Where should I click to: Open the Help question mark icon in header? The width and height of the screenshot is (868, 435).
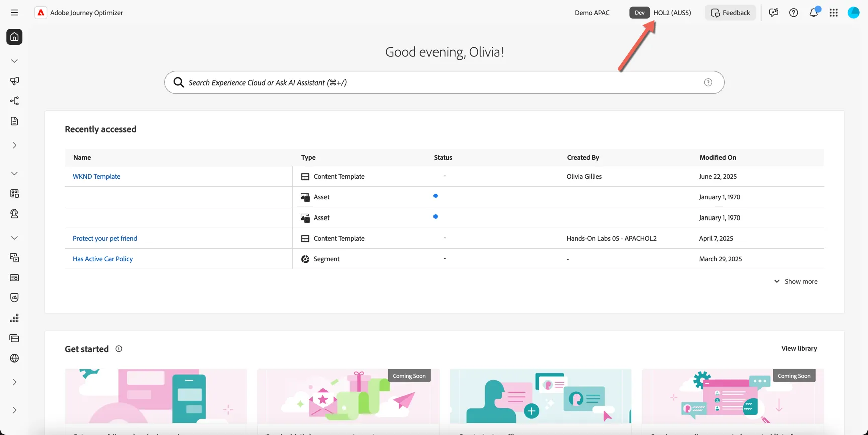pos(794,13)
